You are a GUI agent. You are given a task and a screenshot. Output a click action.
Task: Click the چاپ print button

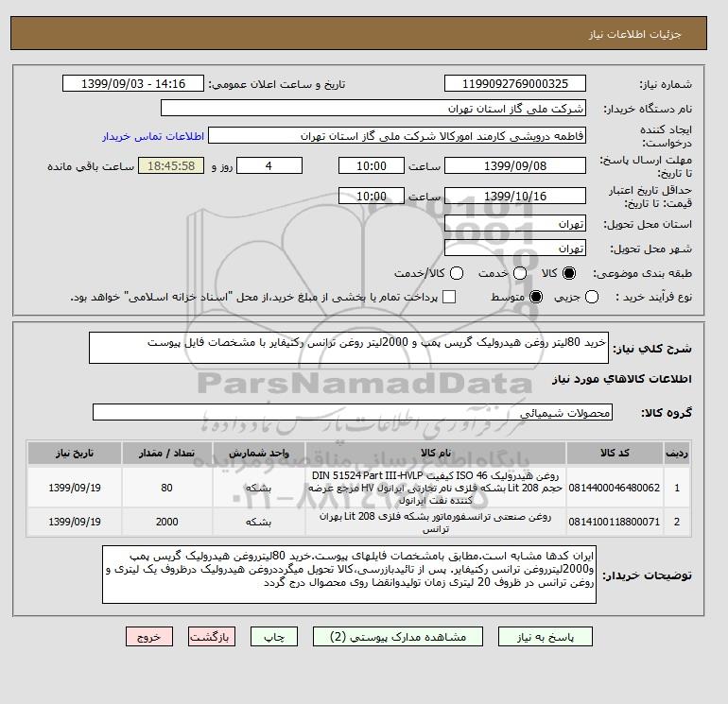(274, 636)
